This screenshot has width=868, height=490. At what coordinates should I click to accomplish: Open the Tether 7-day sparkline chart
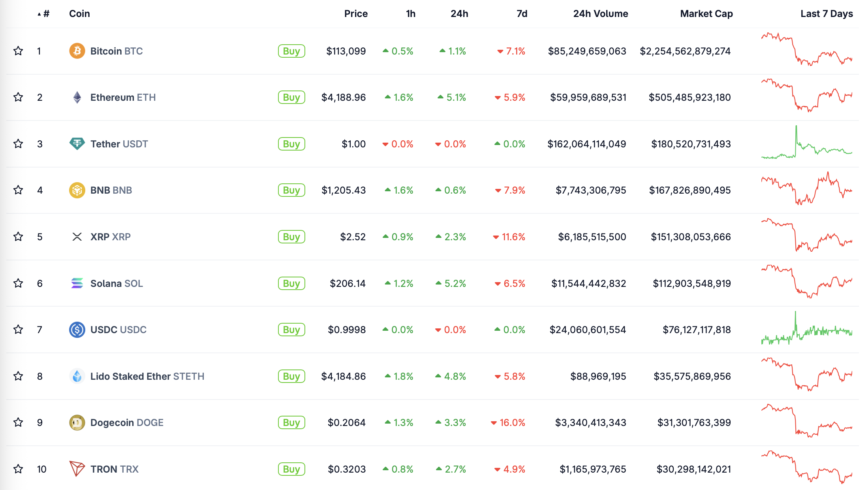(x=806, y=142)
